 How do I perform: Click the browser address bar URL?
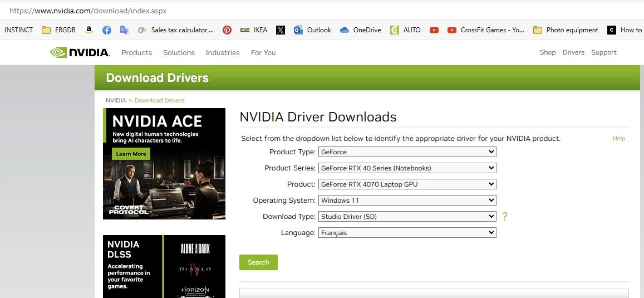tap(88, 11)
